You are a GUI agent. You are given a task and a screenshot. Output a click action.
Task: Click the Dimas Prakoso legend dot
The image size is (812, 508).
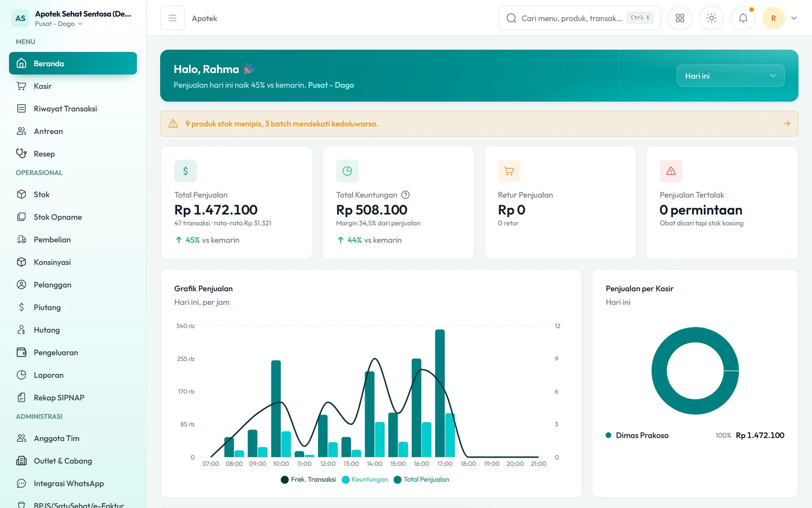(608, 435)
